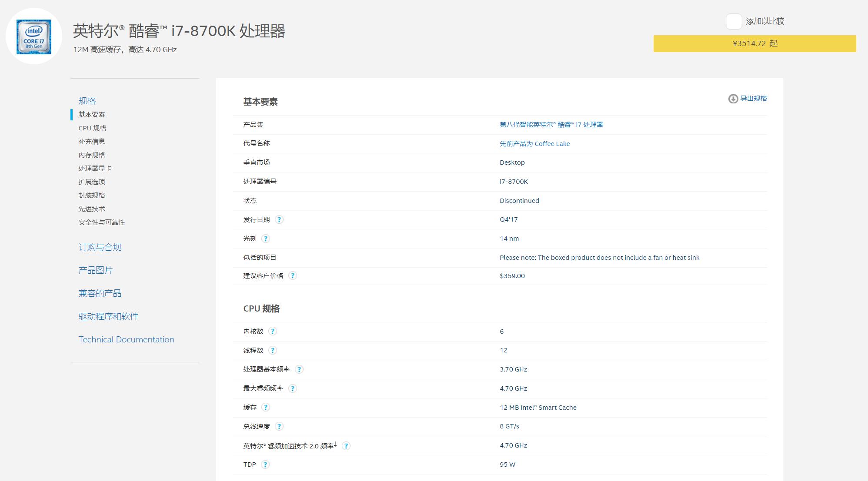Click the 3.70 GHz base frequency value
The image size is (868, 481).
click(514, 369)
